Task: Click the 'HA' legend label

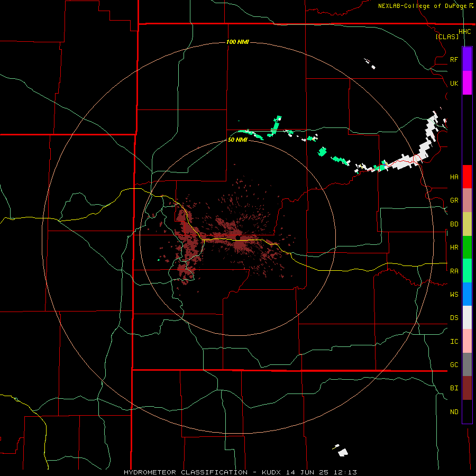Action: coord(454,177)
